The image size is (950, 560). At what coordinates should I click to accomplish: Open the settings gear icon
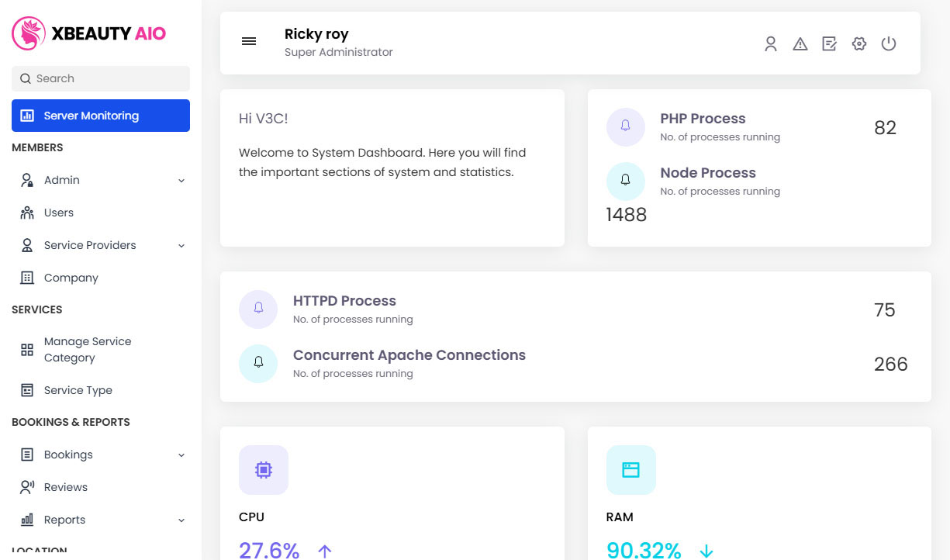[x=858, y=44]
